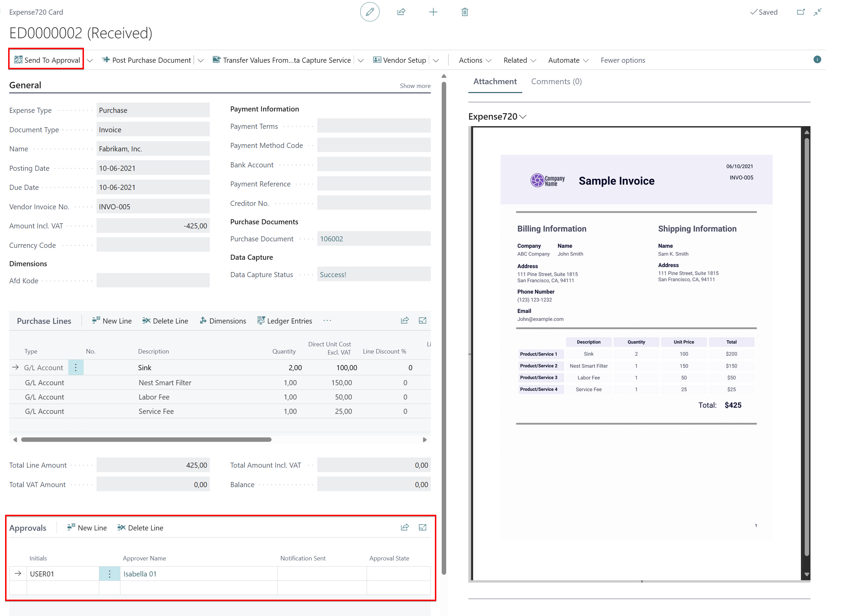Click the Purchase Lines horizontal scrollbar
848x616 pixels.
(146, 440)
